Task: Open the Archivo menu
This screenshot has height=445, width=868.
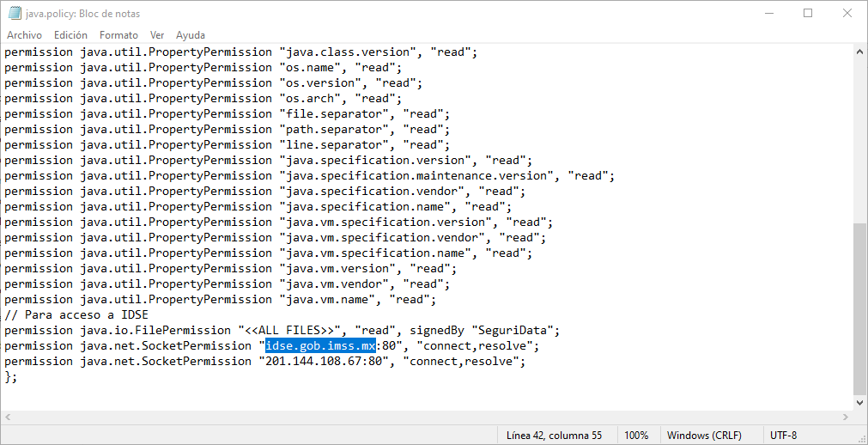Action: pos(24,35)
